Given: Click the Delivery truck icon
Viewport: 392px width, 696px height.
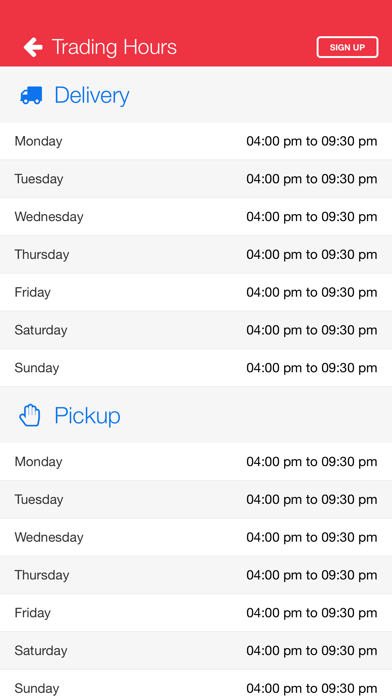Looking at the screenshot, I should [x=31, y=95].
